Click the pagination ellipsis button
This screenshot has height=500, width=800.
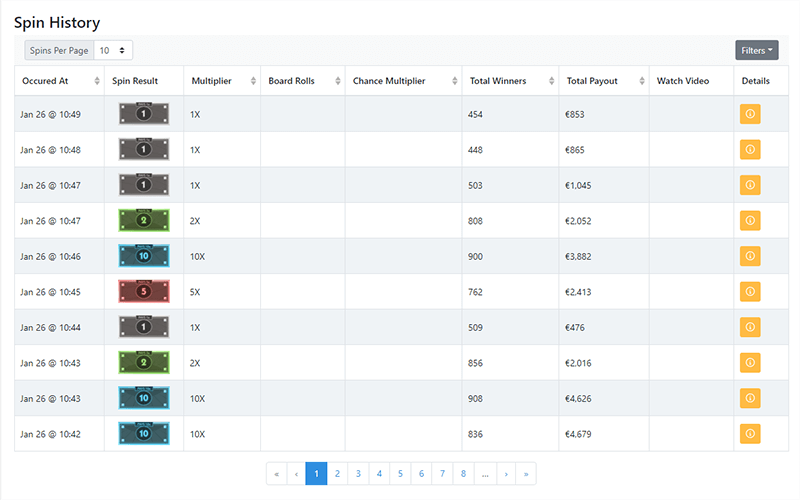click(x=484, y=474)
